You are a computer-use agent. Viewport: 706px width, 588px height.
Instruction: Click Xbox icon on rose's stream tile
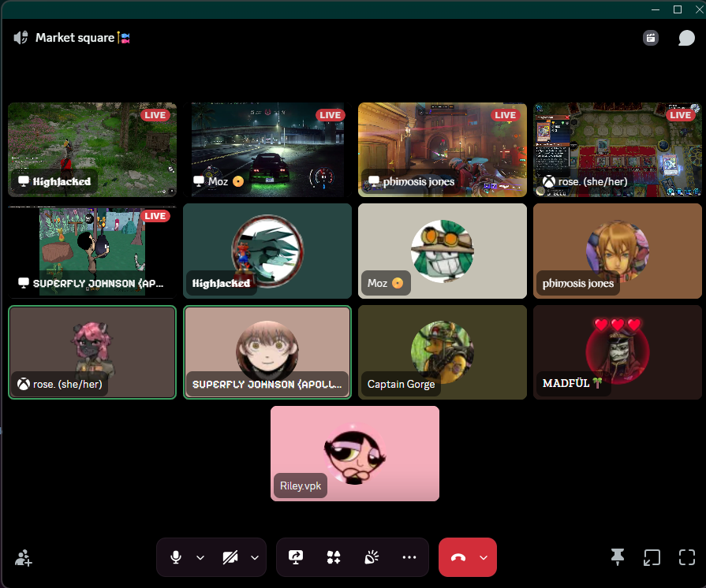[x=549, y=182]
